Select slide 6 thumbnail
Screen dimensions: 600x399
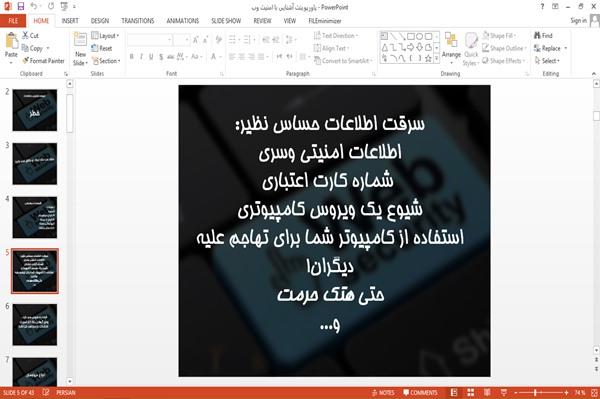click(x=35, y=325)
